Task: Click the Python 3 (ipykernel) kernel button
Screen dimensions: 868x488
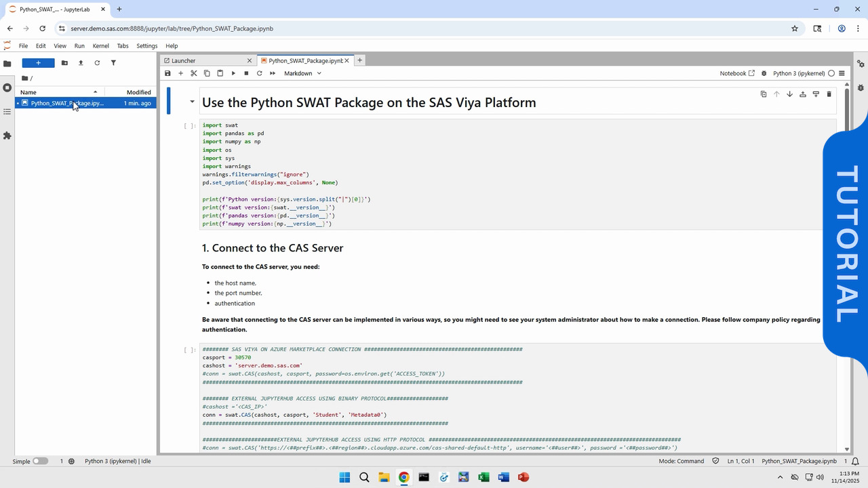Action: tap(798, 73)
